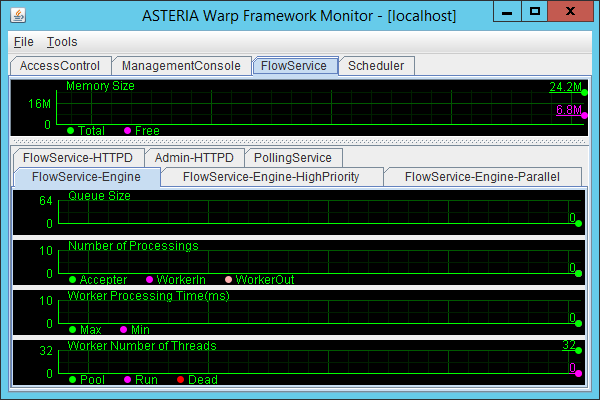The width and height of the screenshot is (600, 400).
Task: Switch to the Scheduler tab
Action: coord(376,66)
